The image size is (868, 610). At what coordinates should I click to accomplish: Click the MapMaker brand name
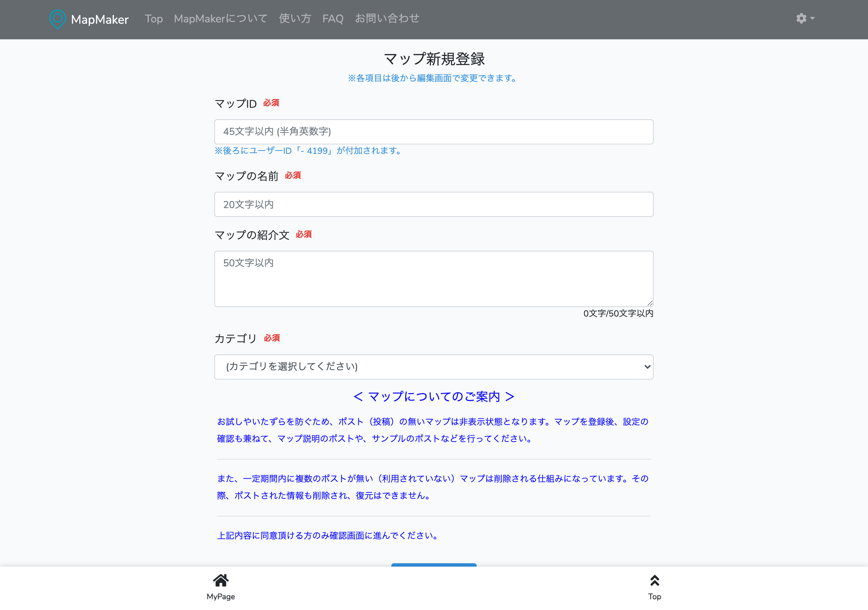pos(100,19)
